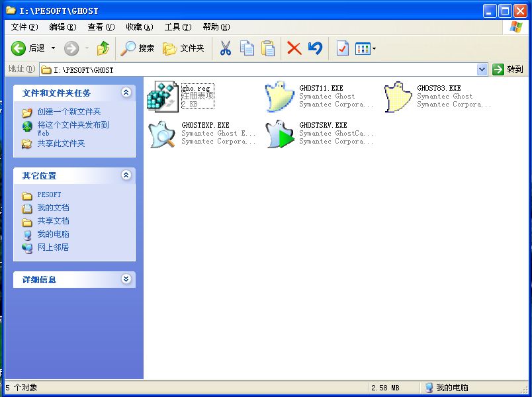
Task: Open the PESOFT folder link
Action: click(49, 195)
